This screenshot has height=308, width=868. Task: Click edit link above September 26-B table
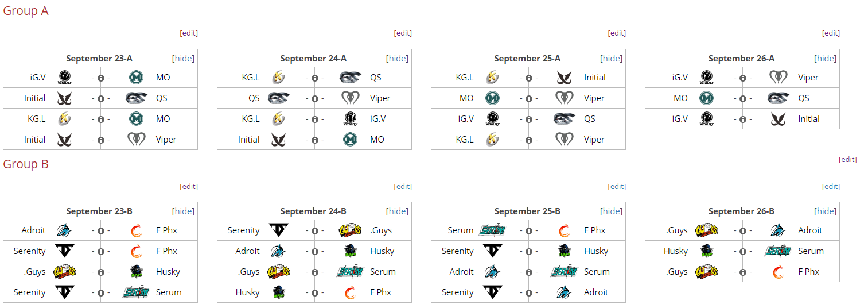831,187
